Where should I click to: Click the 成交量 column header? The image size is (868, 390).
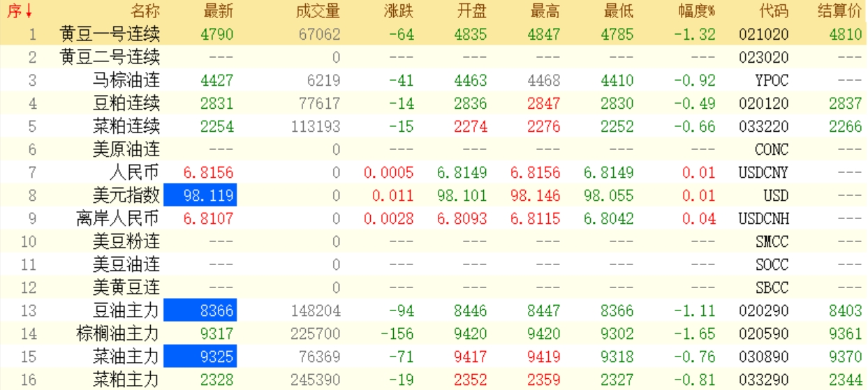coord(317,11)
